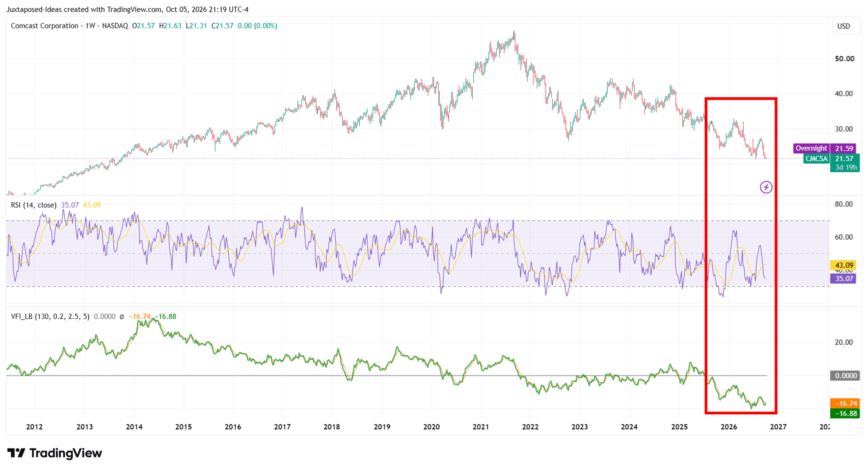Screen dimensions: 868x471
Task: Click the Juxtaposed-Ideas attribution header text
Action: 127,9
